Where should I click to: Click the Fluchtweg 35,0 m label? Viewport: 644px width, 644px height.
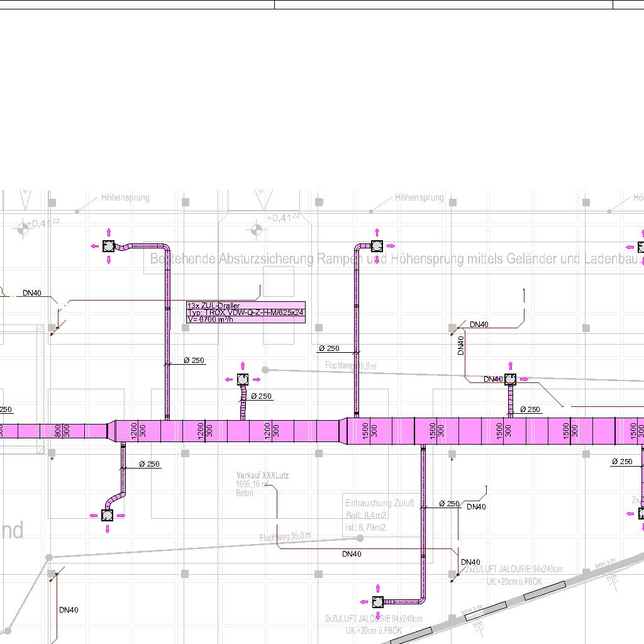coord(285,537)
